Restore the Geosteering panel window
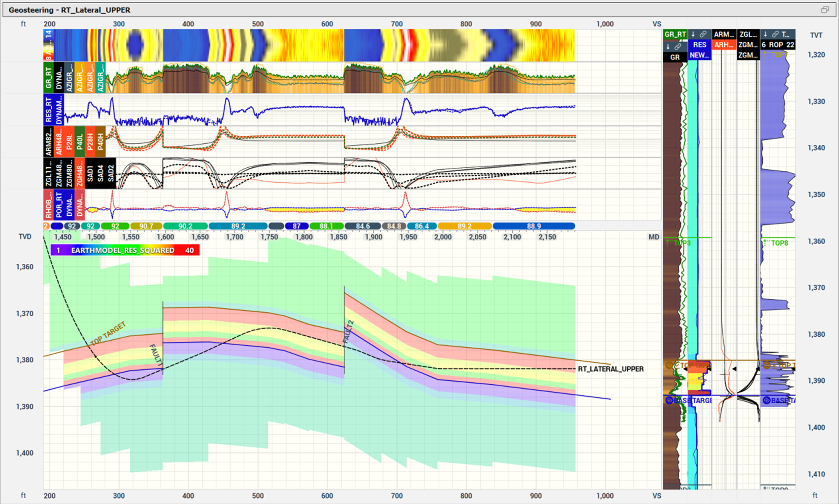The width and height of the screenshot is (839, 504). pos(825,10)
